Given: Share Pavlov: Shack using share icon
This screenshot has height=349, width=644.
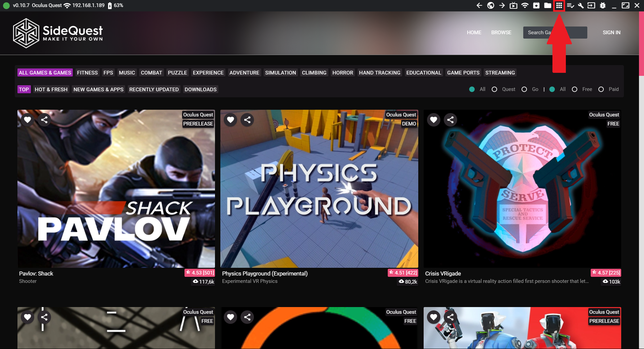Looking at the screenshot, I should pyautogui.click(x=44, y=120).
